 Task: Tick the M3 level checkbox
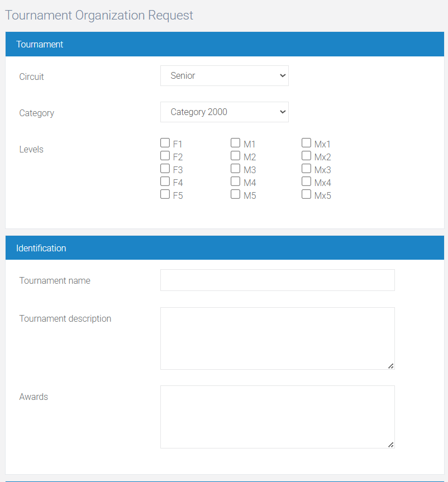(x=235, y=169)
